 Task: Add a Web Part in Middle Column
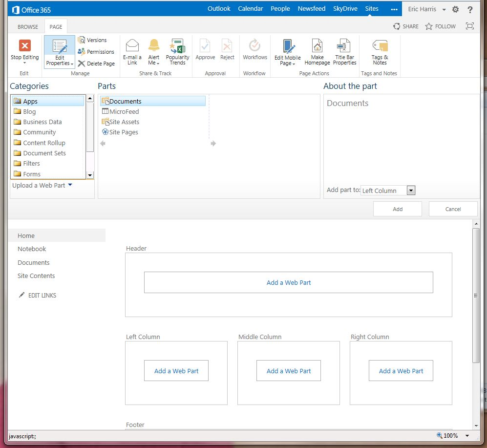click(289, 371)
